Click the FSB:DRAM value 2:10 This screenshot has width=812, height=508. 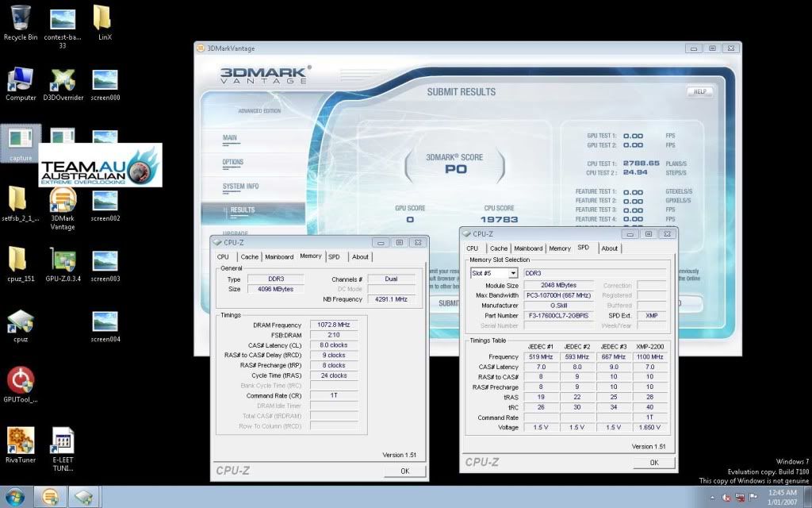334,336
